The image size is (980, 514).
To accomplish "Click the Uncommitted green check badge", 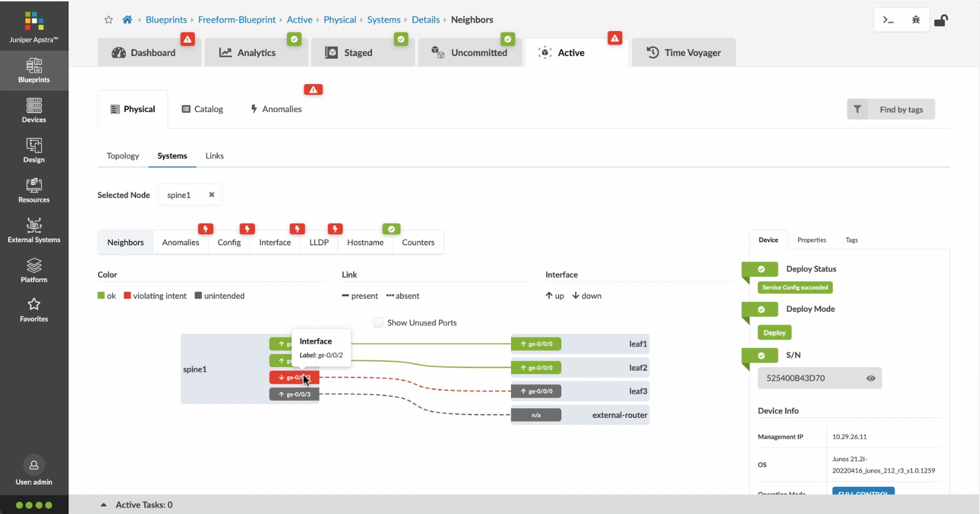I will tap(507, 39).
